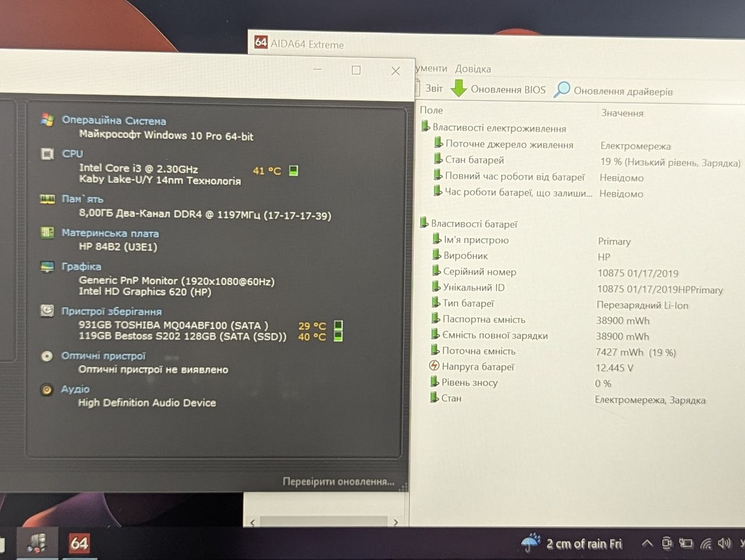Open the Графіка monitor icon
Viewport: 745px width, 560px height.
point(47,266)
